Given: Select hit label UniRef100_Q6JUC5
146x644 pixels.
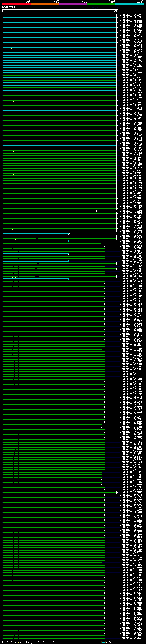Looking at the screenshot, I should coord(131,246).
